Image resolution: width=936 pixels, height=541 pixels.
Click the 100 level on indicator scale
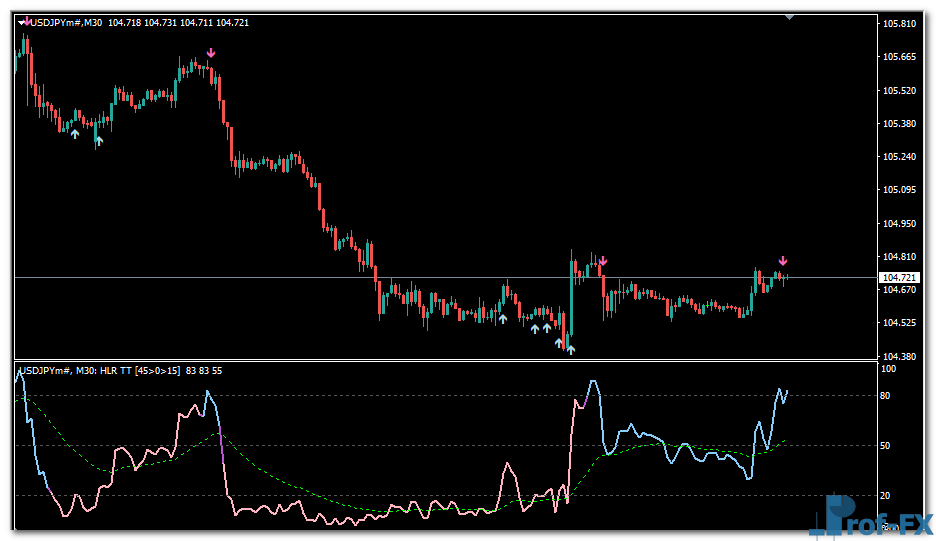point(888,368)
